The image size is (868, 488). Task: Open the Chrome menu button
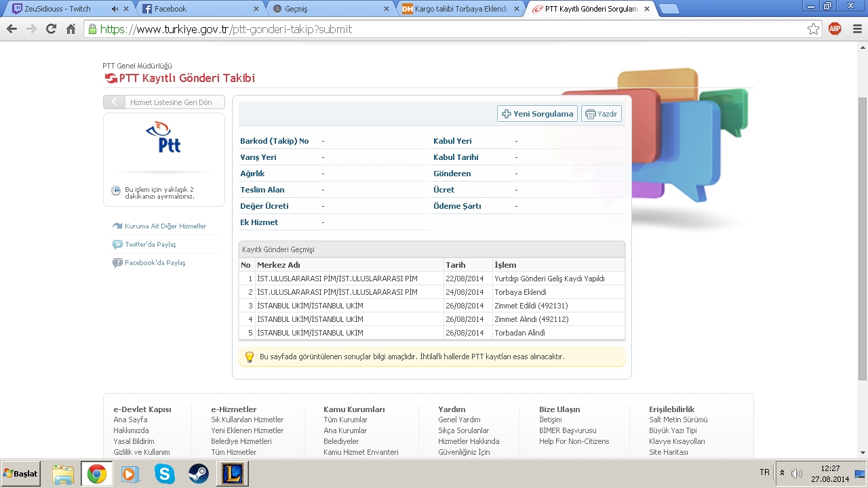coord(856,29)
